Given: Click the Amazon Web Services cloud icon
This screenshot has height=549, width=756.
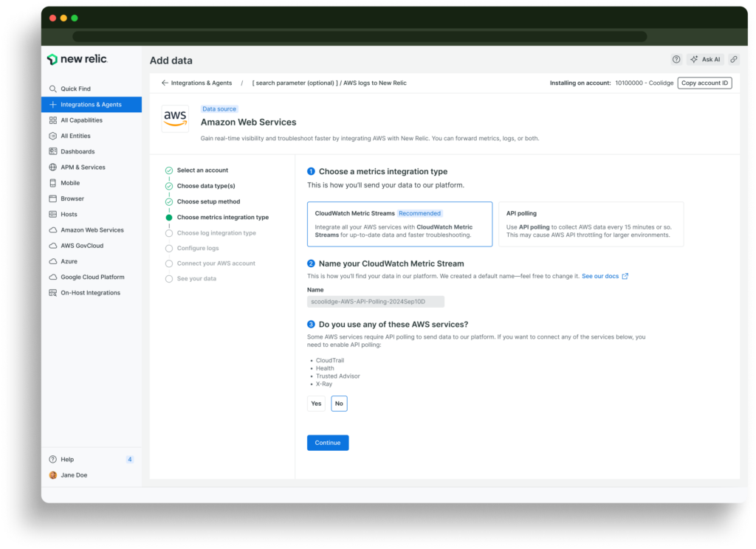Looking at the screenshot, I should (x=53, y=230).
